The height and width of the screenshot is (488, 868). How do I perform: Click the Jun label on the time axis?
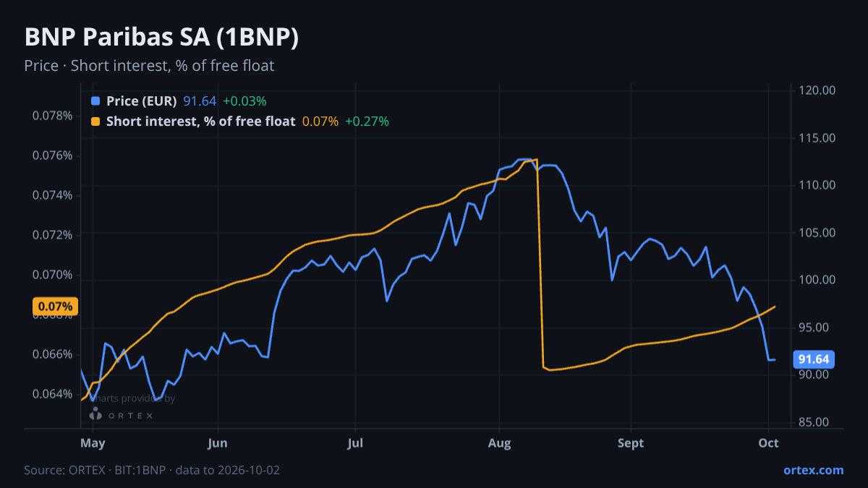point(218,443)
